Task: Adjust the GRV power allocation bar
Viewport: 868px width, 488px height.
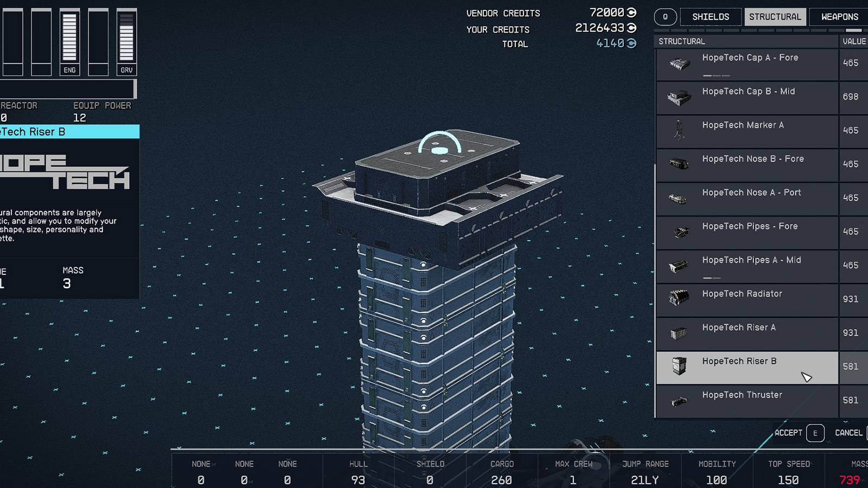Action: point(126,38)
